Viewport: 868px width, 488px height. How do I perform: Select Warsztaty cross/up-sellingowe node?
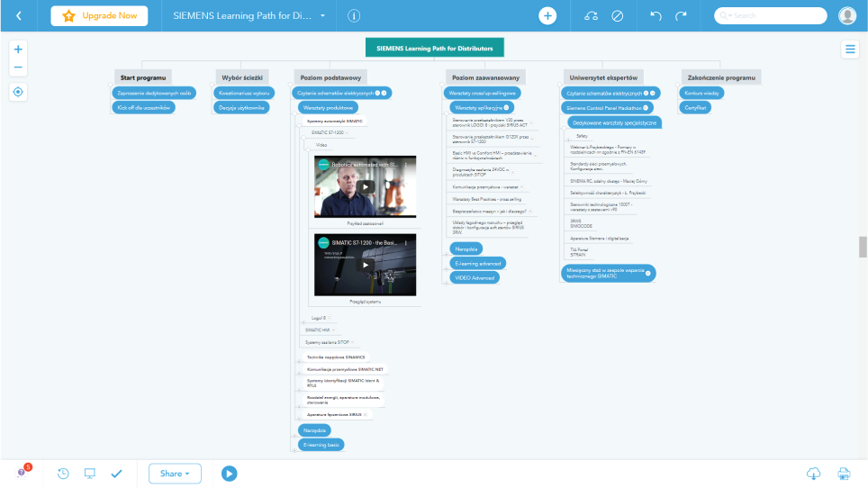click(x=482, y=93)
